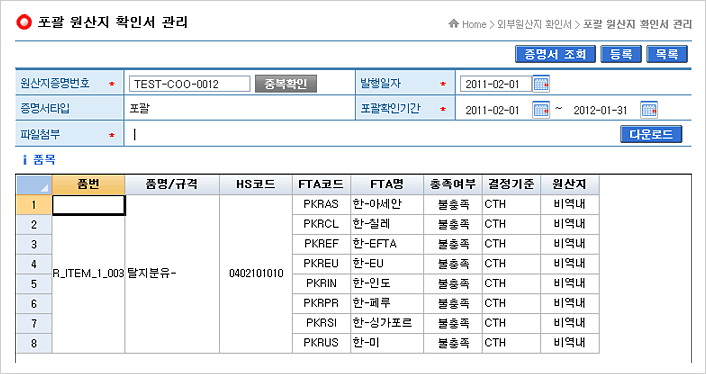
Task: Click 불충족 cell in the PKRAS row
Action: (x=453, y=205)
